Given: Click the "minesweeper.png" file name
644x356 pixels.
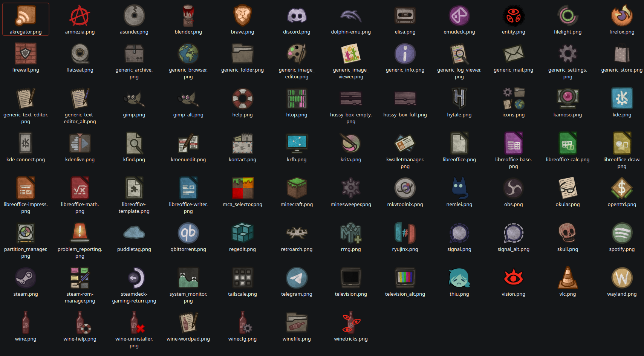Looking at the screenshot, I should pyautogui.click(x=351, y=205).
